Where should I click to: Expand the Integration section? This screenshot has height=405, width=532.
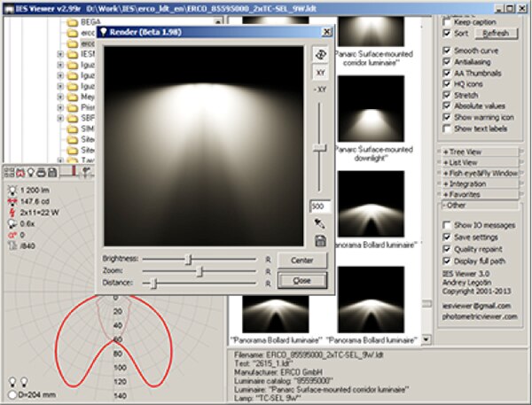469,183
